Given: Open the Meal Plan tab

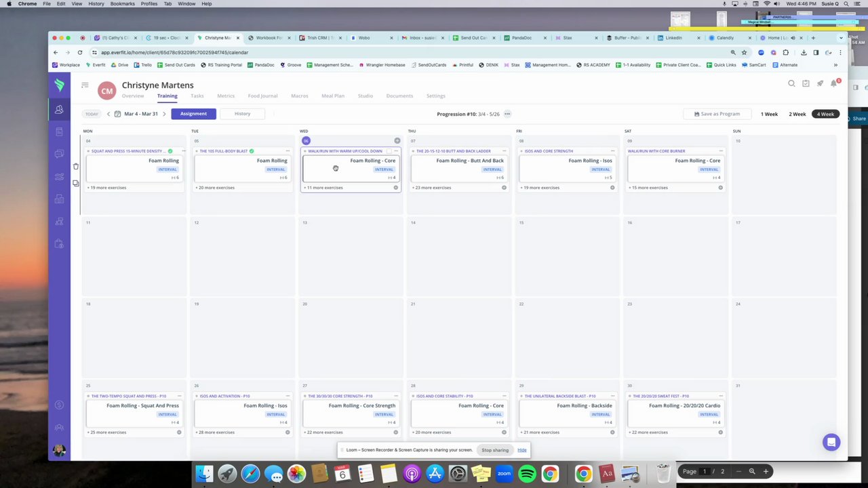Looking at the screenshot, I should (x=333, y=96).
